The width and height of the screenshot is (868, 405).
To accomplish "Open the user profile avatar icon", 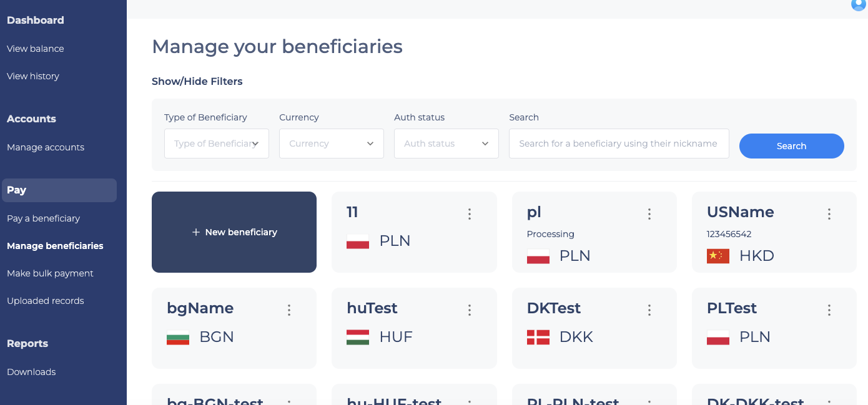I will 859,4.
